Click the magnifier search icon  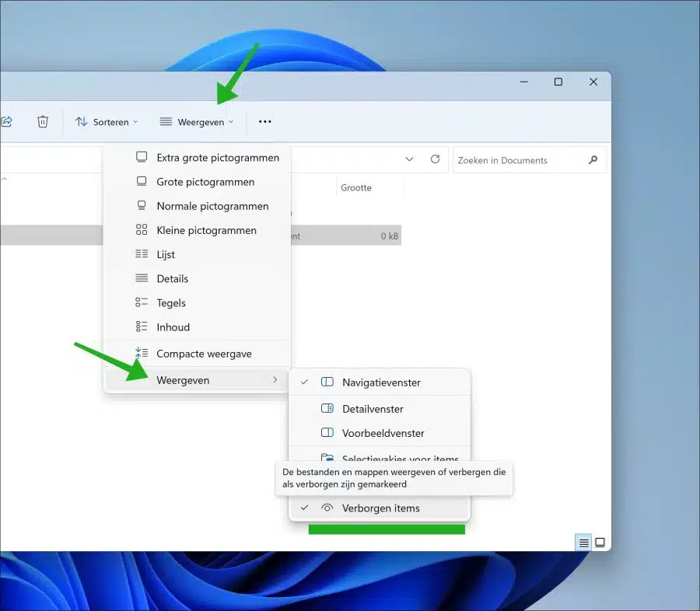593,160
